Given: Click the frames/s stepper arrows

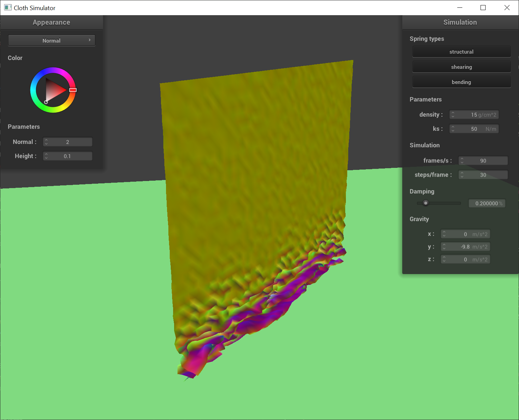Looking at the screenshot, I should click(x=462, y=160).
